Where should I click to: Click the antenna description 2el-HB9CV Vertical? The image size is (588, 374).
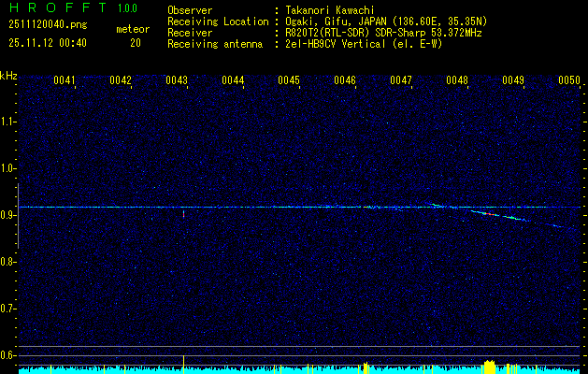click(336, 44)
